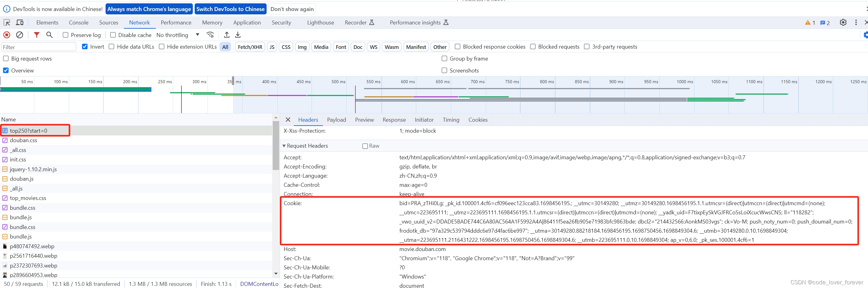The width and height of the screenshot is (868, 288).
Task: Close the request details panel
Action: (x=288, y=120)
